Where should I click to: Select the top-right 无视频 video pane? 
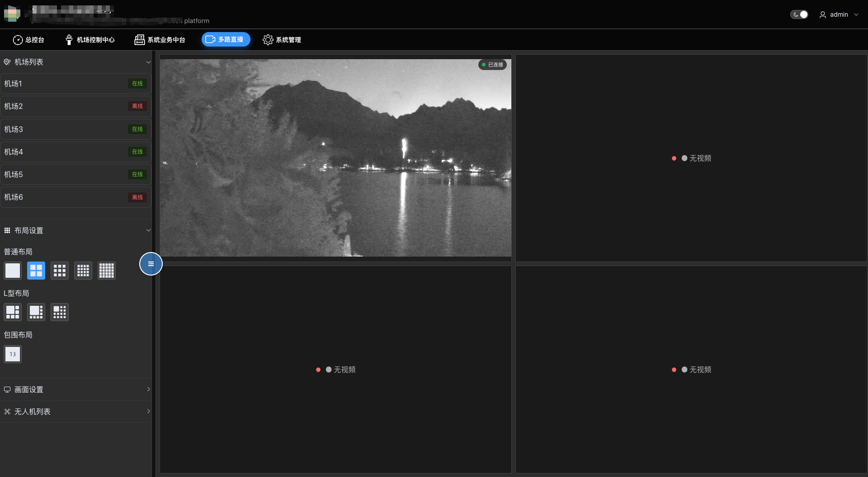point(691,158)
